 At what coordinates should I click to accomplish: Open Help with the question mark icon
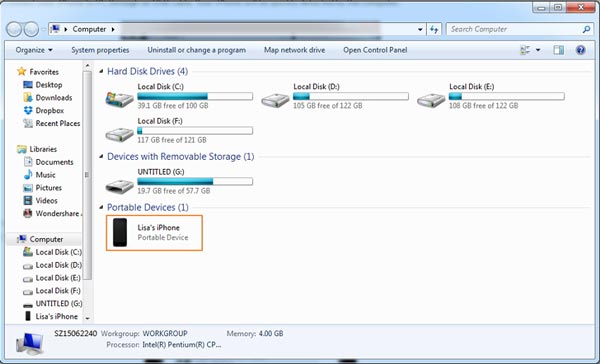580,50
